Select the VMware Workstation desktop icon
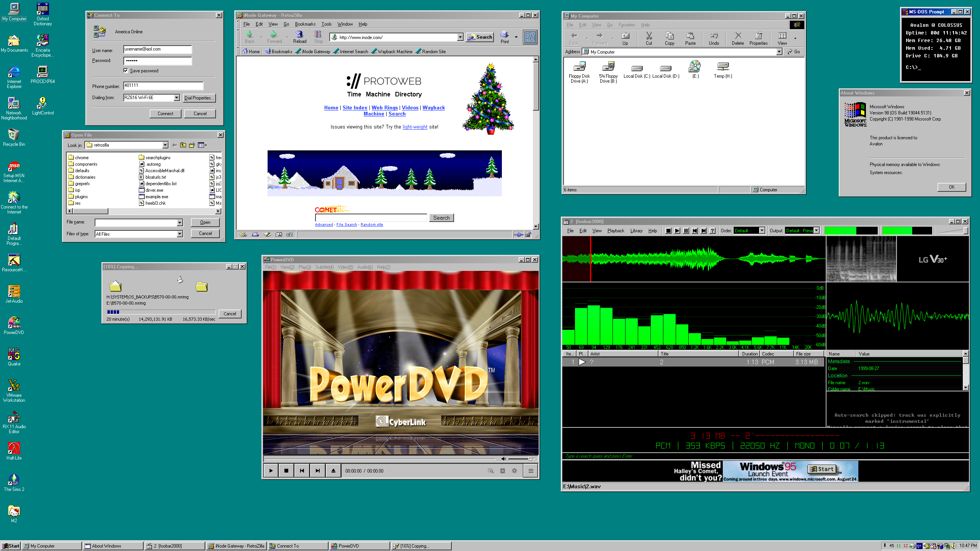This screenshot has height=551, width=980. click(x=14, y=391)
